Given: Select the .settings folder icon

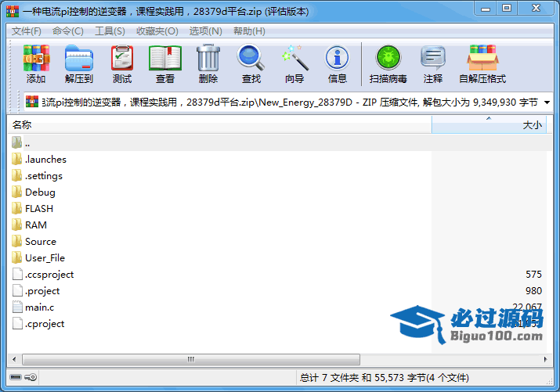Looking at the screenshot, I should coord(16,175).
